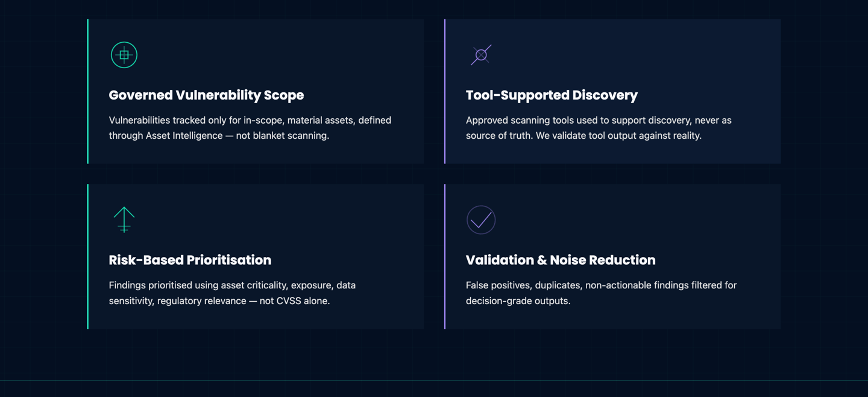Click green accent bar of Governed Vulnerability Scope card
Viewport: 868px width, 397px height.
click(88, 91)
